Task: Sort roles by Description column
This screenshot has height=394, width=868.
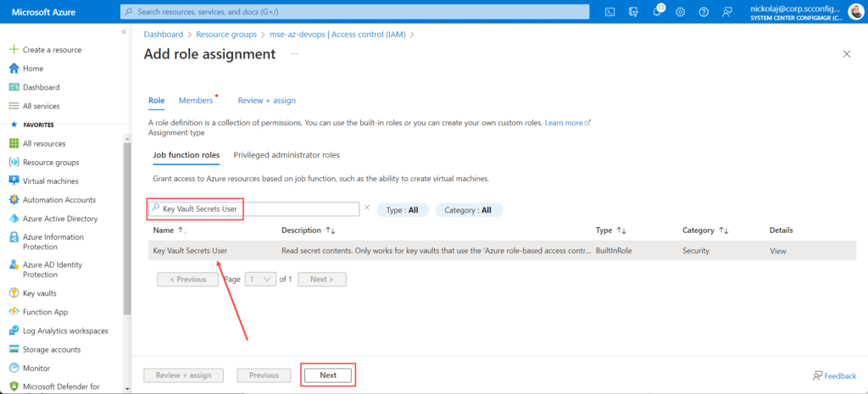Action: pyautogui.click(x=309, y=230)
